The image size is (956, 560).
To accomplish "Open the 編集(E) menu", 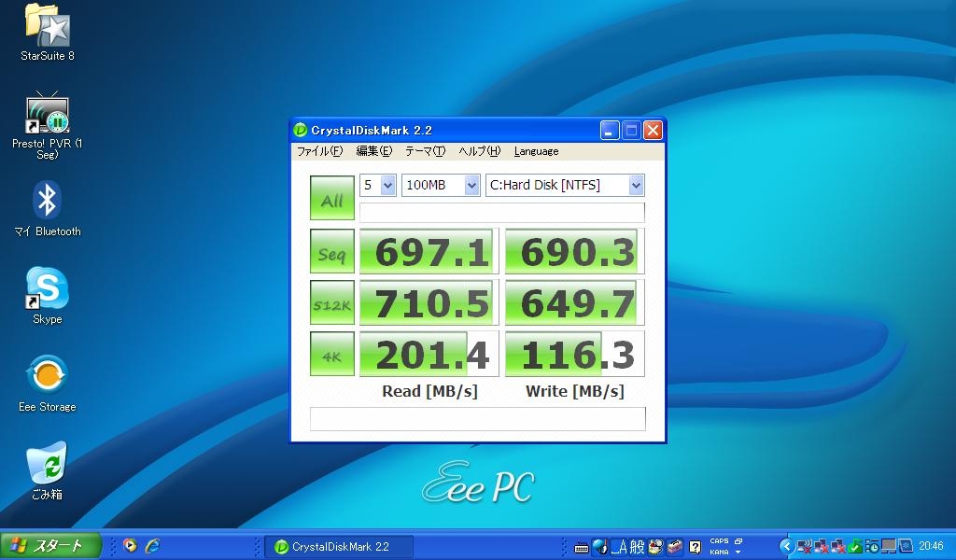I will click(x=373, y=151).
